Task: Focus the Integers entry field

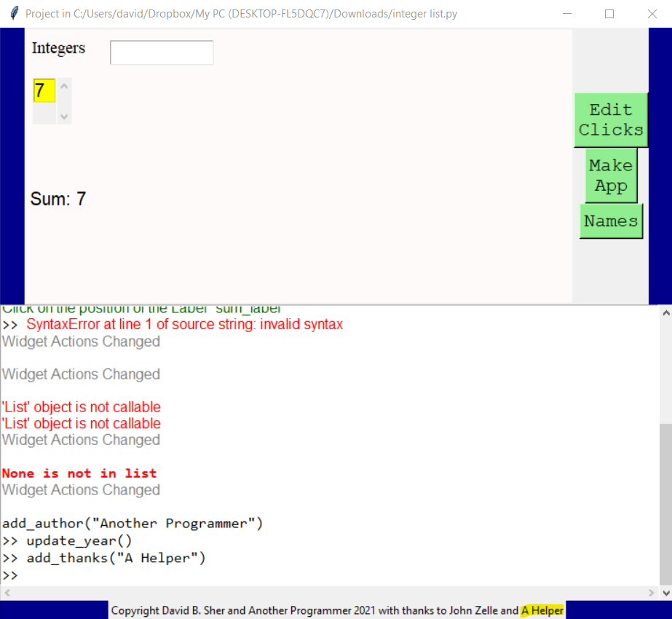Action: 162,52
